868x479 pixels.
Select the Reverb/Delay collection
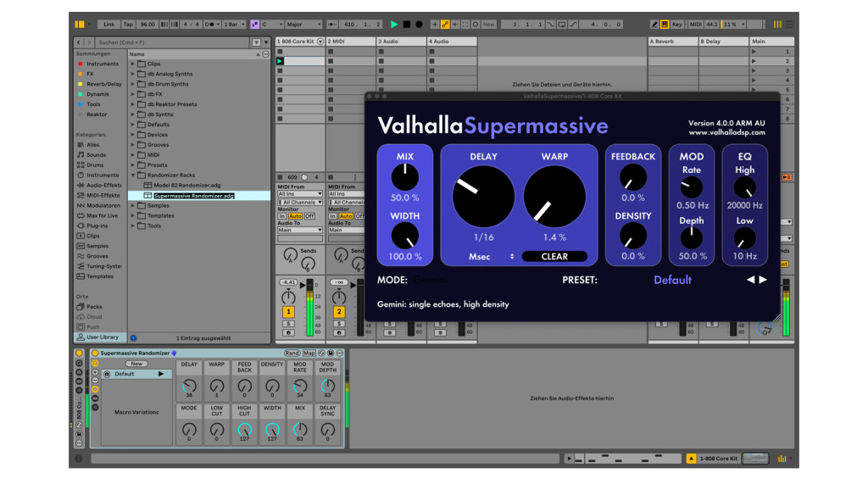tap(103, 84)
